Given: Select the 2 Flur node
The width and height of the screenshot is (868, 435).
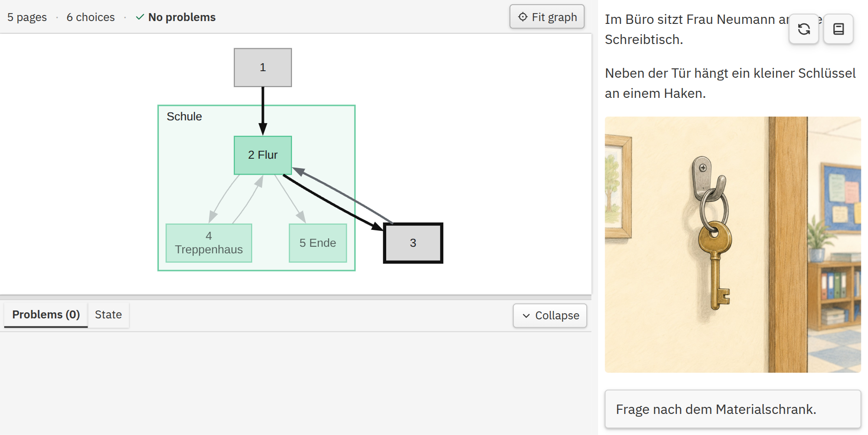Looking at the screenshot, I should (x=263, y=155).
